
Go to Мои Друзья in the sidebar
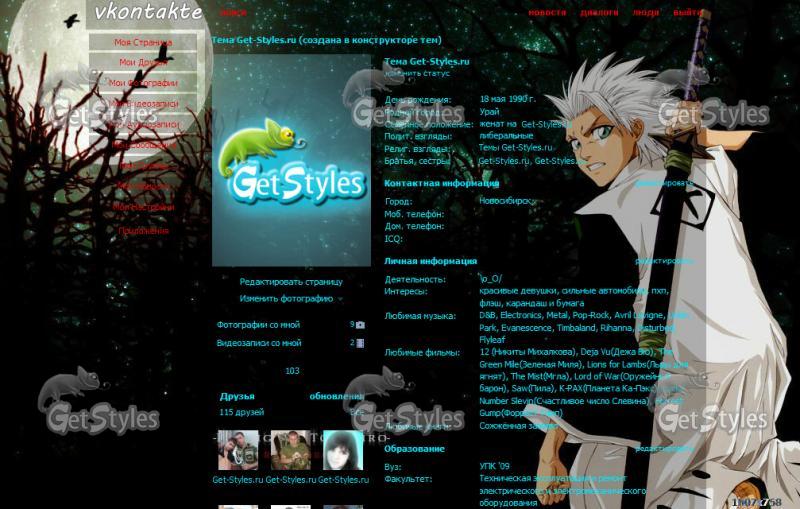click(x=143, y=62)
